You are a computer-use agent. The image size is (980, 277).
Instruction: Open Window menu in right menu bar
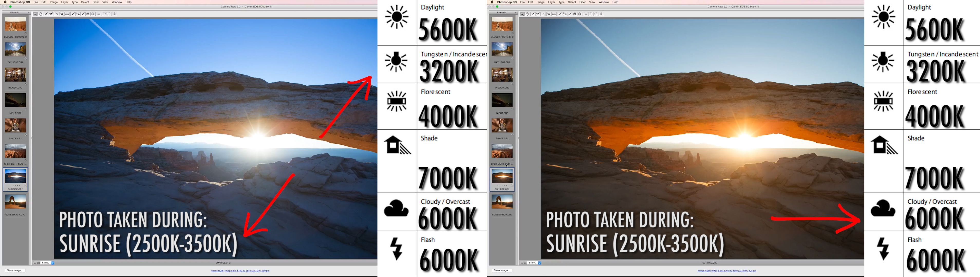click(x=604, y=2)
